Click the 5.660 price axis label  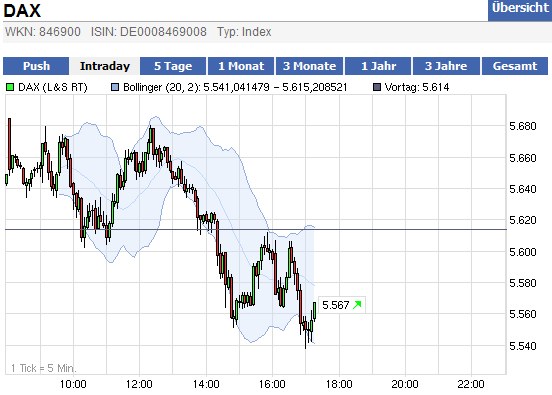523,158
